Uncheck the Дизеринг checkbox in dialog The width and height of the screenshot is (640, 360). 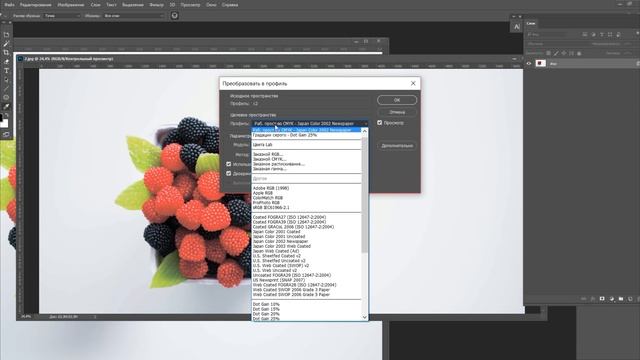pyautogui.click(x=229, y=173)
